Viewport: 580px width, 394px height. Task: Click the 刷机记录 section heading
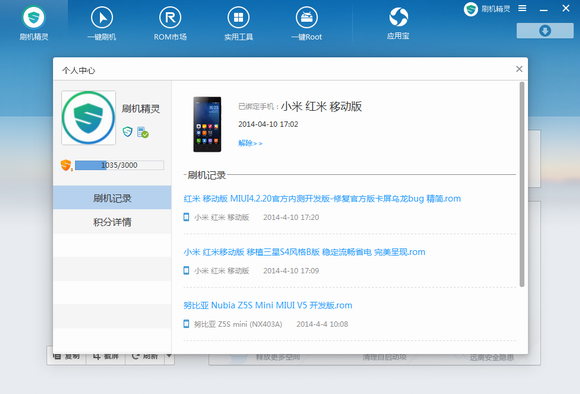click(206, 175)
